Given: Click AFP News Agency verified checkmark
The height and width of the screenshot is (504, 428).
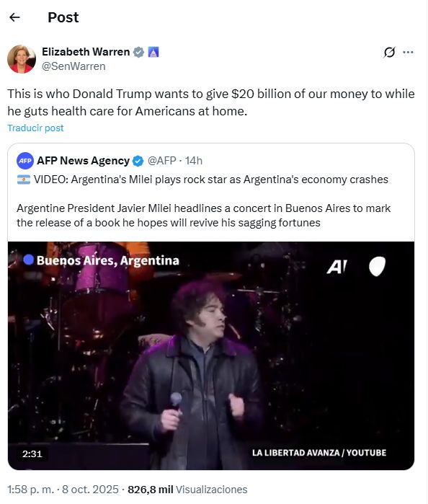Looking at the screenshot, I should 138,161.
